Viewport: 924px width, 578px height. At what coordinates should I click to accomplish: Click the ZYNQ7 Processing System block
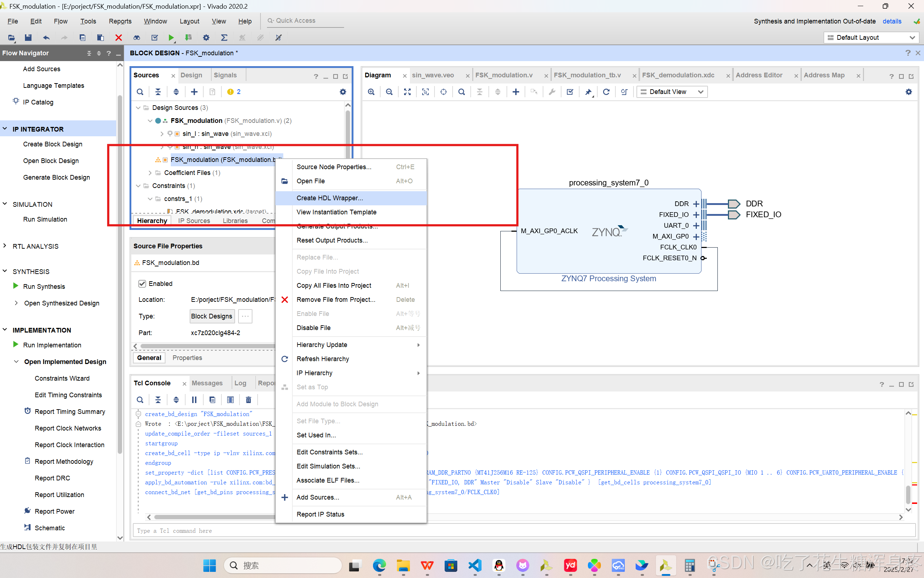coord(609,231)
